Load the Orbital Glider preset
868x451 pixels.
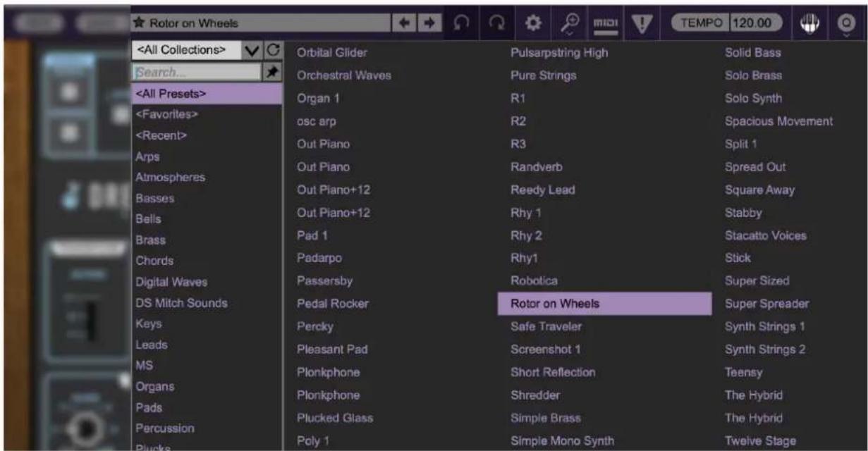(332, 53)
